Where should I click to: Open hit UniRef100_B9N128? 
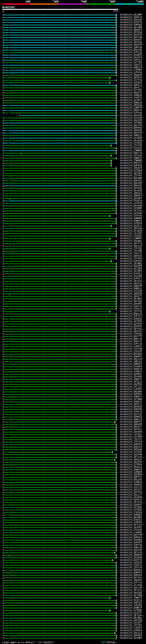[131, 103]
